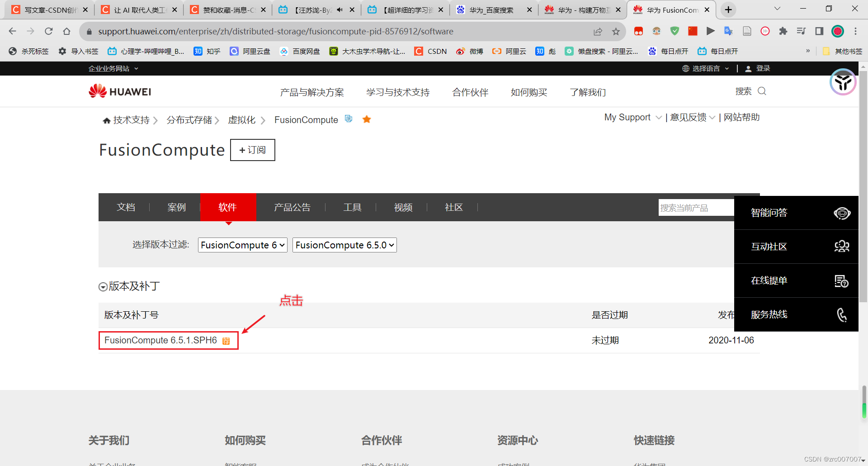Click the green shield extension icon
Viewport: 868px width, 466px height.
point(675,31)
